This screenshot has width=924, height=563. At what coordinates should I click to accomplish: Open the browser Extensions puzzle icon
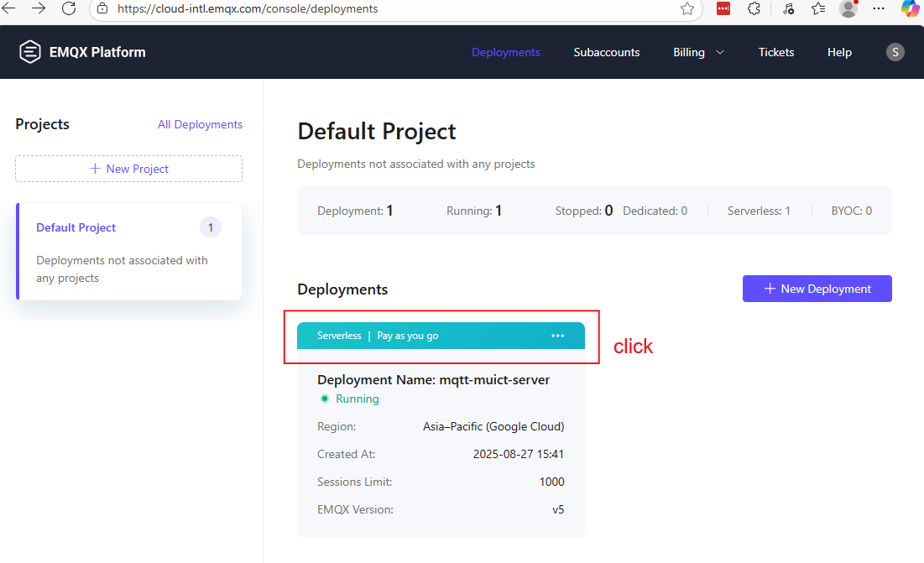(754, 9)
